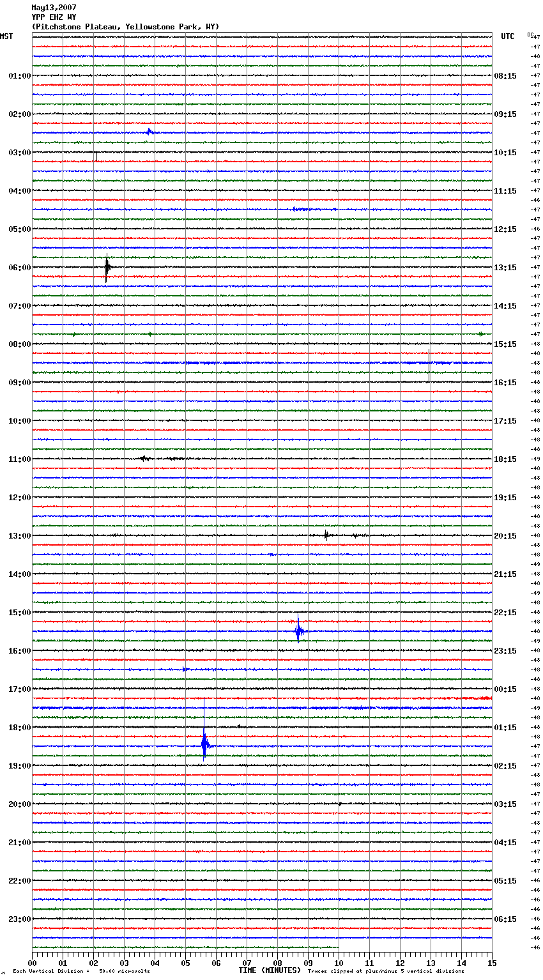543x980 pixels.
Task: Click the 15:15 UTC time label
Action: (505, 344)
